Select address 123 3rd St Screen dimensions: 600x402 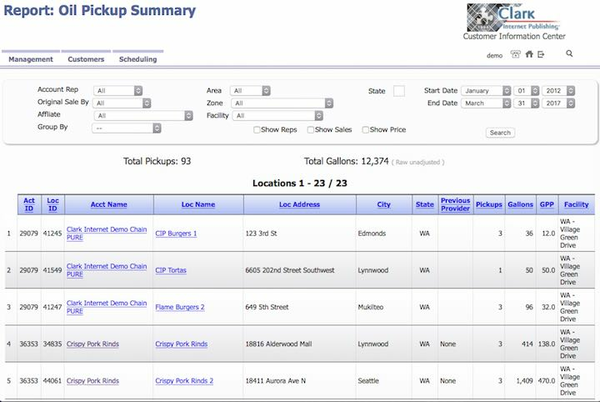261,233
